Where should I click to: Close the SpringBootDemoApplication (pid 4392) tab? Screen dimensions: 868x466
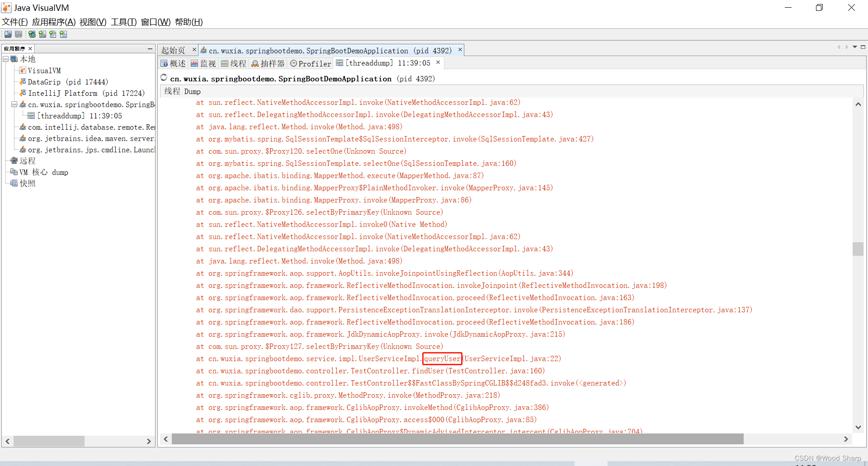click(460, 50)
